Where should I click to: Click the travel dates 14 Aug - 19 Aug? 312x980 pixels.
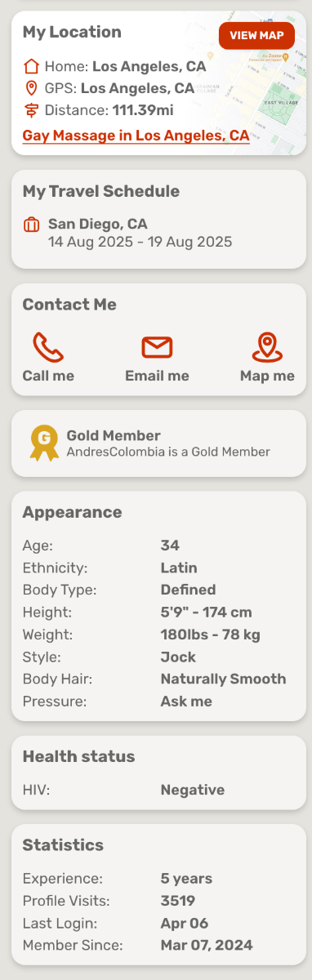(x=140, y=242)
